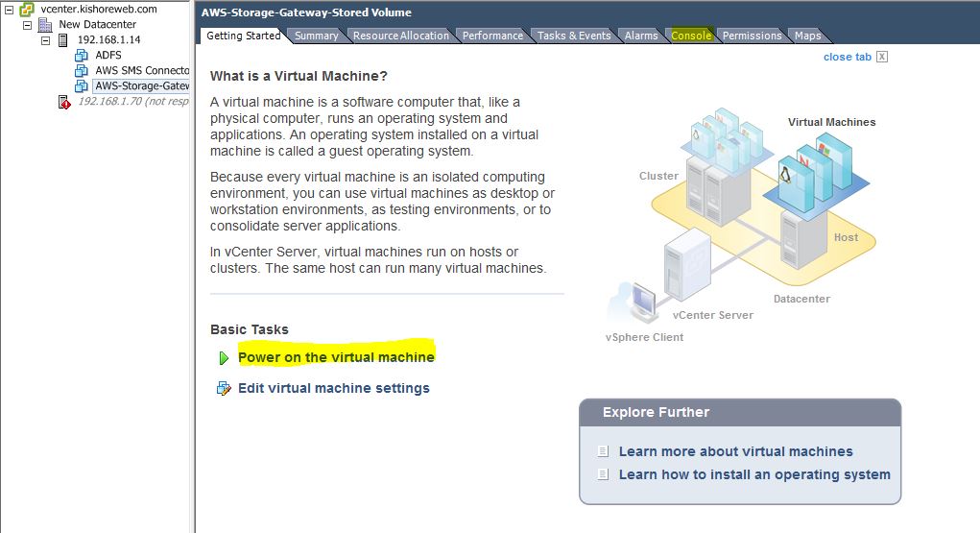Collapse the 192.168.1.14 host node
This screenshot has width=980, height=533.
[x=45, y=40]
